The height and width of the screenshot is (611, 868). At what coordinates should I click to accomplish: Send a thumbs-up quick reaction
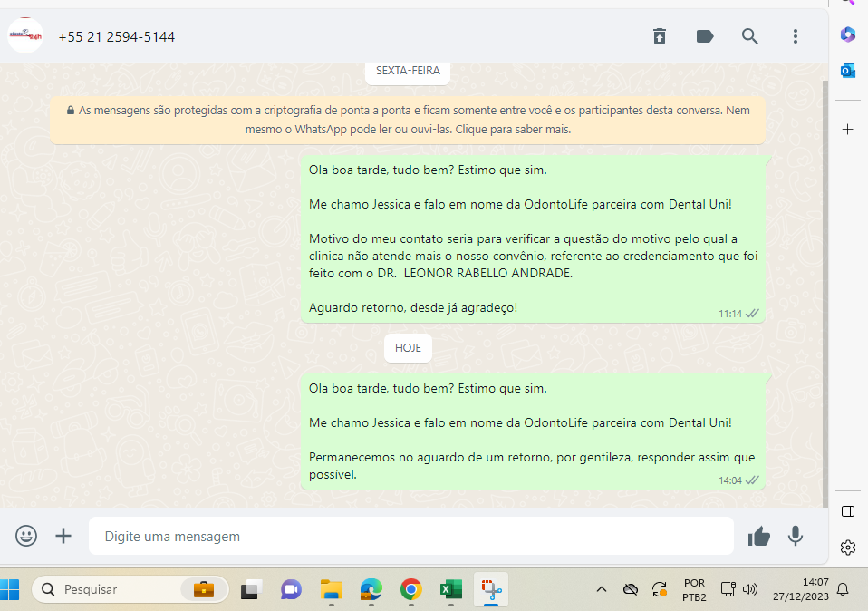pos(758,537)
